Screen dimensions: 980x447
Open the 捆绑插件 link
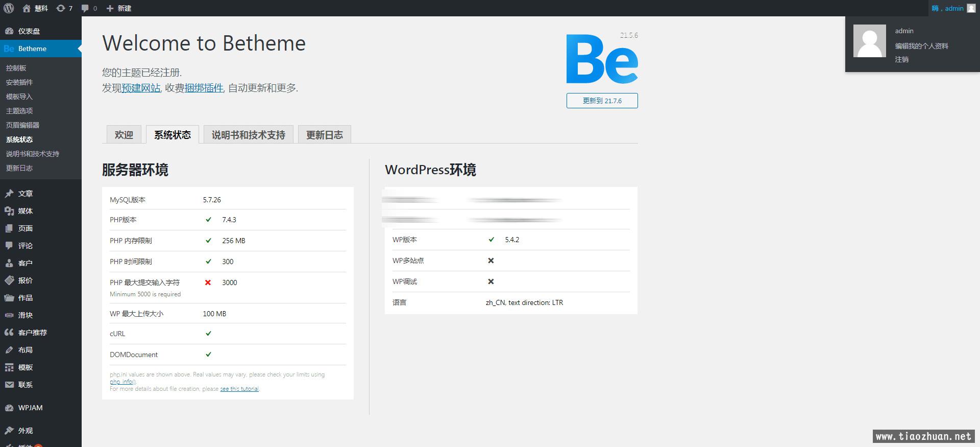coord(204,88)
